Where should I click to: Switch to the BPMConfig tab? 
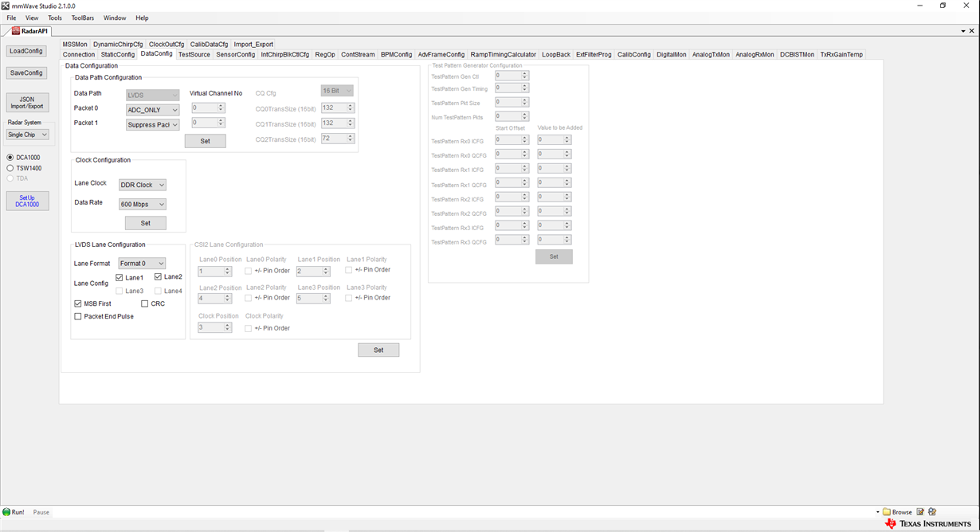tap(397, 55)
